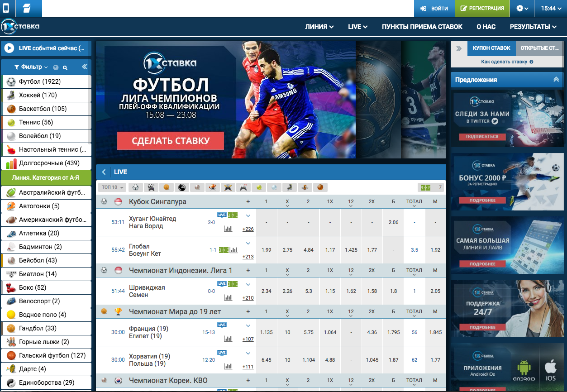Select the gamepad icon in the LIVE sports row
Viewport: 567px width, 392px height.
pos(243,187)
